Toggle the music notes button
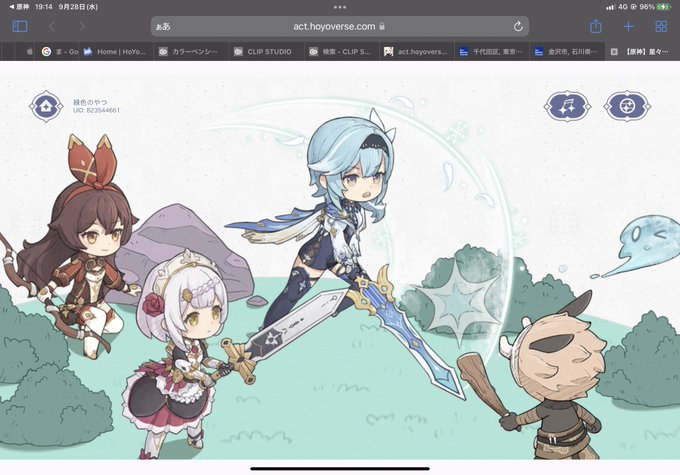The height and width of the screenshot is (475, 680). point(567,106)
